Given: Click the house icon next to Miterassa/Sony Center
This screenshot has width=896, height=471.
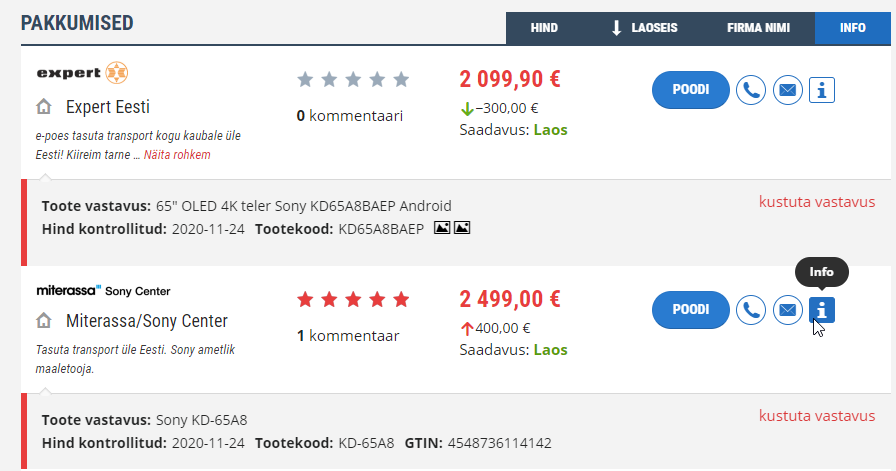Looking at the screenshot, I should pyautogui.click(x=44, y=321).
